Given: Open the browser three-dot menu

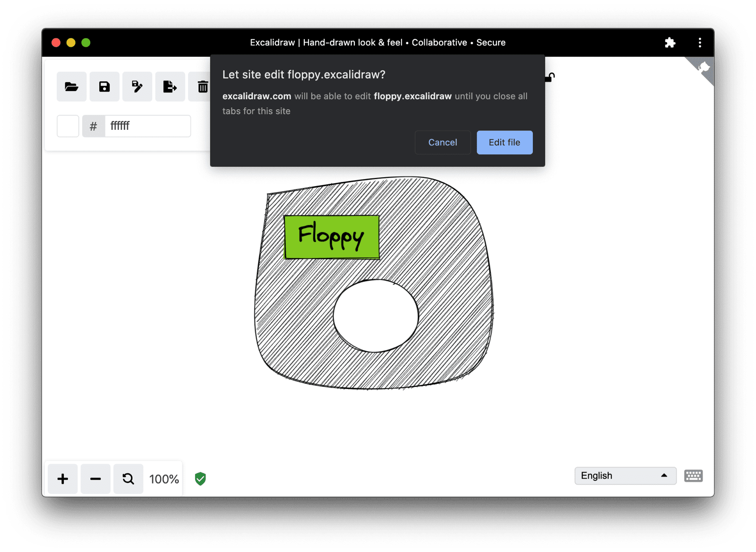Looking at the screenshot, I should [700, 42].
